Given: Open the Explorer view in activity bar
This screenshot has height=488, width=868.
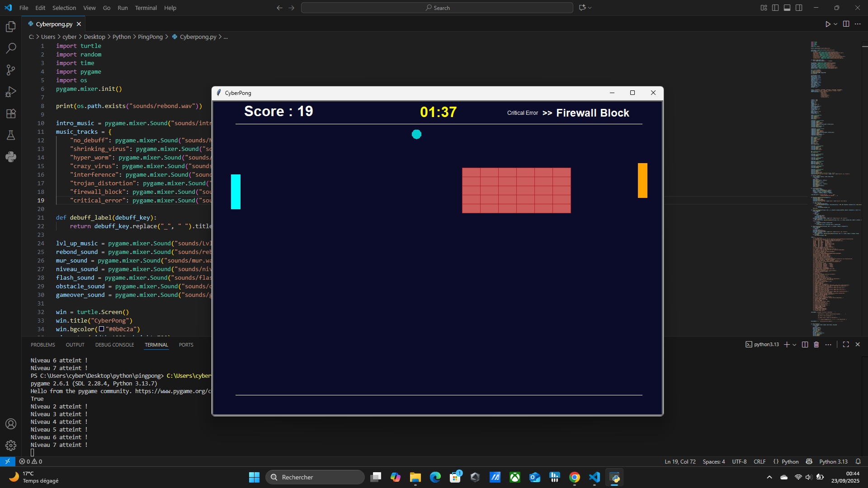Looking at the screenshot, I should point(11,27).
